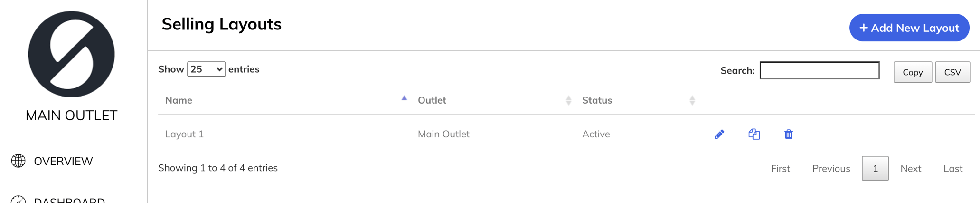Sort the table by Name column arrow
Viewport: 980px width, 203px height.
pos(404,99)
